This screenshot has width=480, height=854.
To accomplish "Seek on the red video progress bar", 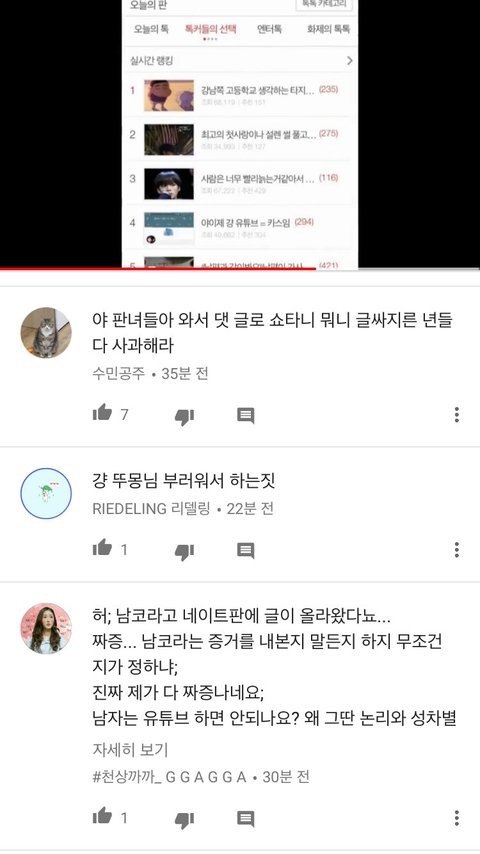I will 158,269.
